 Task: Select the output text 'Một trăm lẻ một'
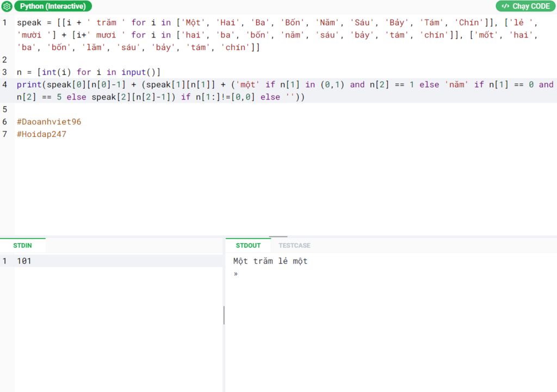270,261
